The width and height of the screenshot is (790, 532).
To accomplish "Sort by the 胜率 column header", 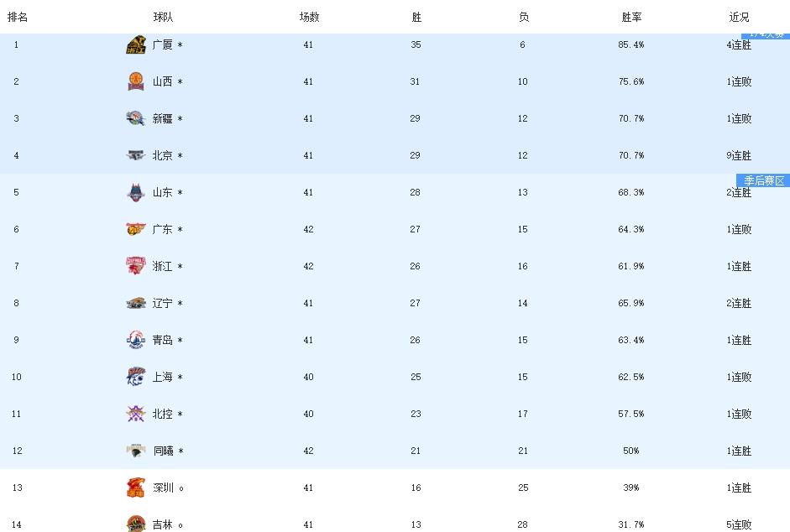I will point(631,17).
